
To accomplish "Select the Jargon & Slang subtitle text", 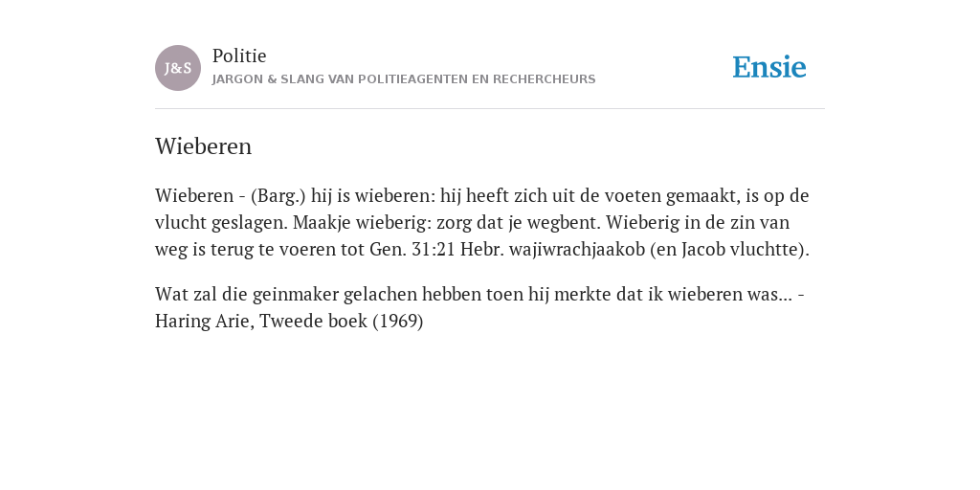I will click(x=404, y=79).
